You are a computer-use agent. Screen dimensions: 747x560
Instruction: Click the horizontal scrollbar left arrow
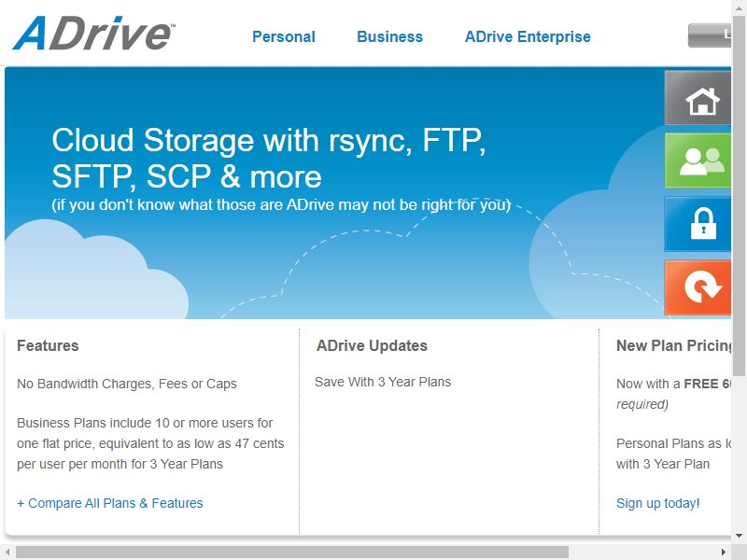(x=7, y=553)
